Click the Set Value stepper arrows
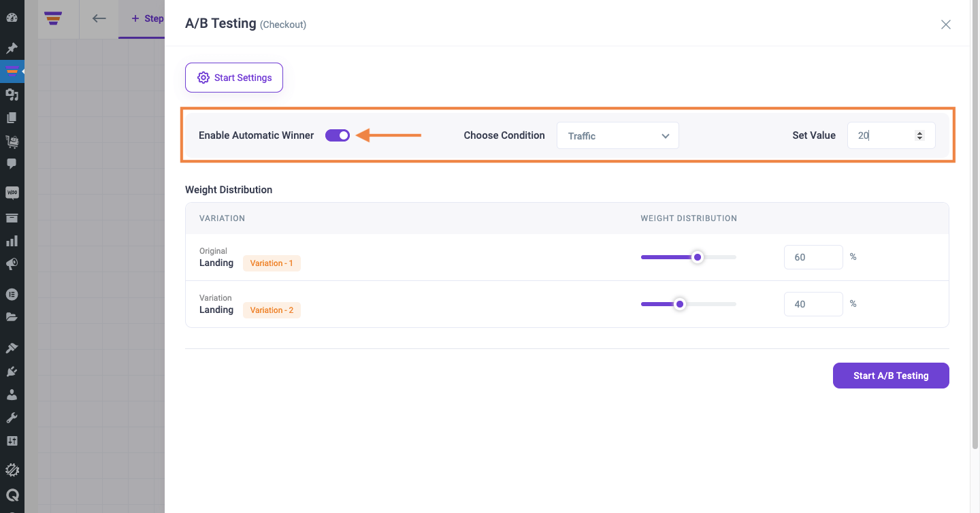This screenshot has height=513, width=980. [x=920, y=135]
